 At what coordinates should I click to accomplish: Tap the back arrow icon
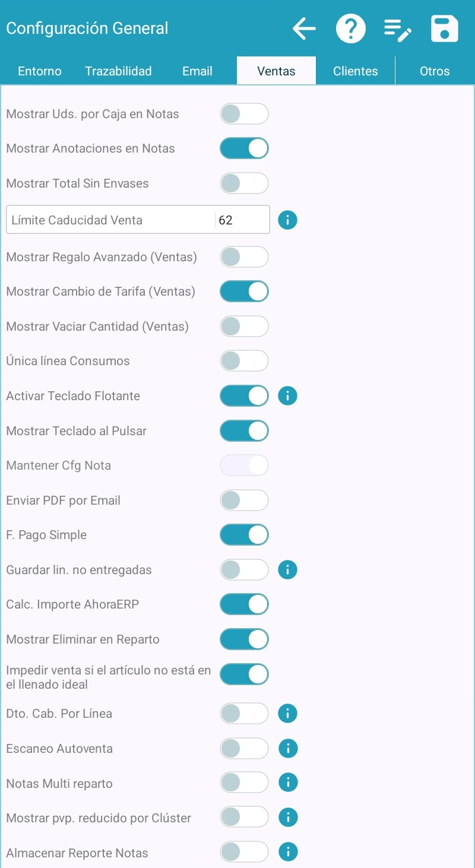pyautogui.click(x=304, y=28)
